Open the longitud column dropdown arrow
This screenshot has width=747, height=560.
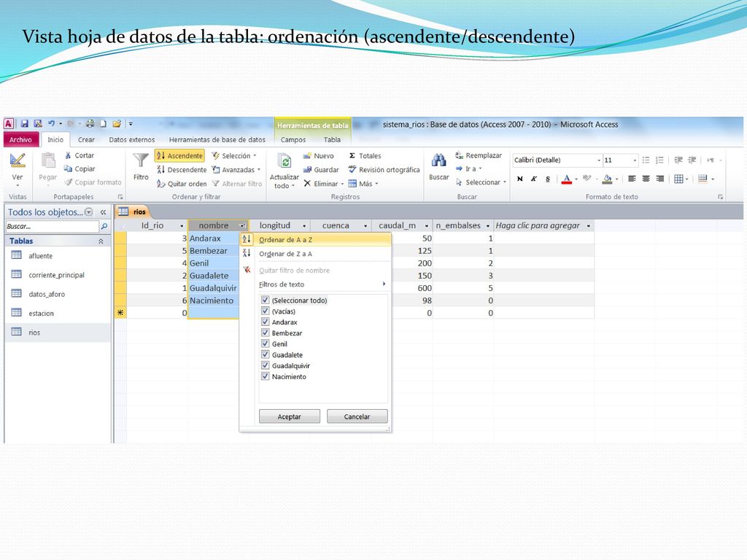click(304, 226)
